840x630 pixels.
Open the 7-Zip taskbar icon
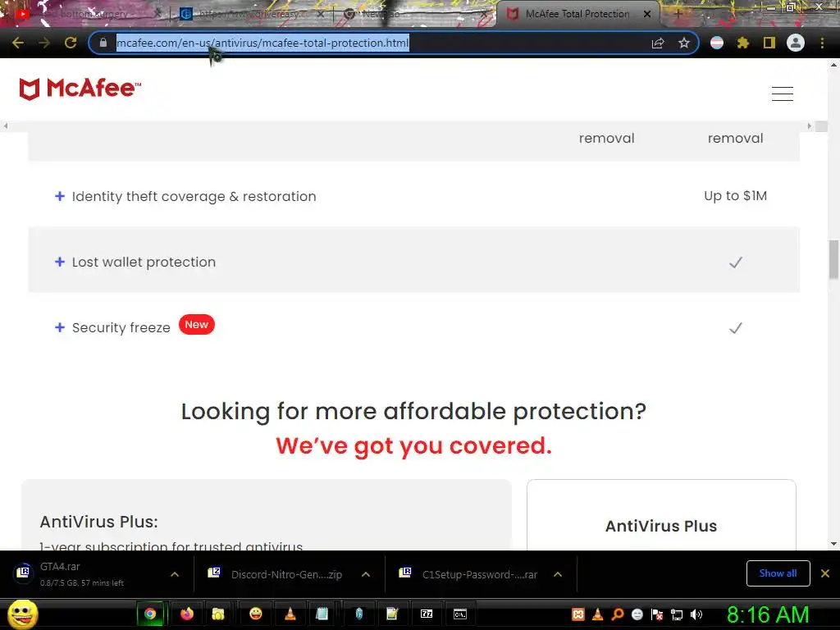pyautogui.click(x=427, y=614)
